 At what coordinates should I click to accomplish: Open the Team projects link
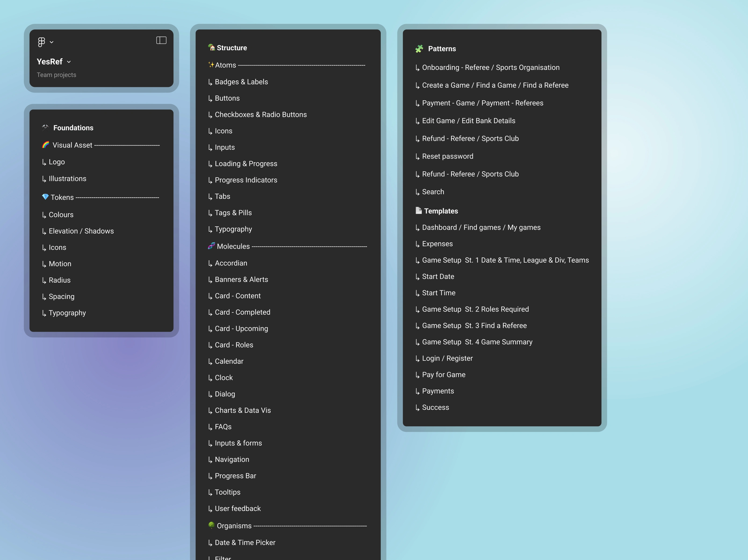tap(57, 75)
